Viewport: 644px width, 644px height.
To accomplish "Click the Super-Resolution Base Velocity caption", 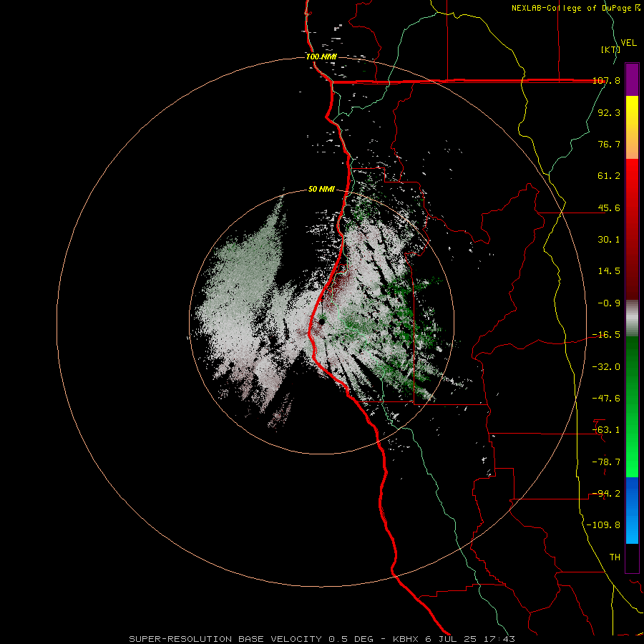I will [x=321, y=639].
